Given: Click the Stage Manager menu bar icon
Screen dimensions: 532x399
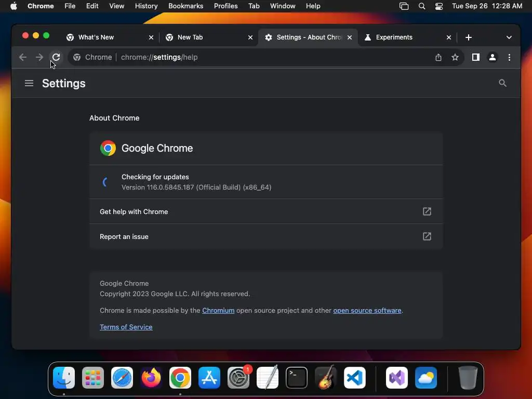Looking at the screenshot, I should click(404, 6).
